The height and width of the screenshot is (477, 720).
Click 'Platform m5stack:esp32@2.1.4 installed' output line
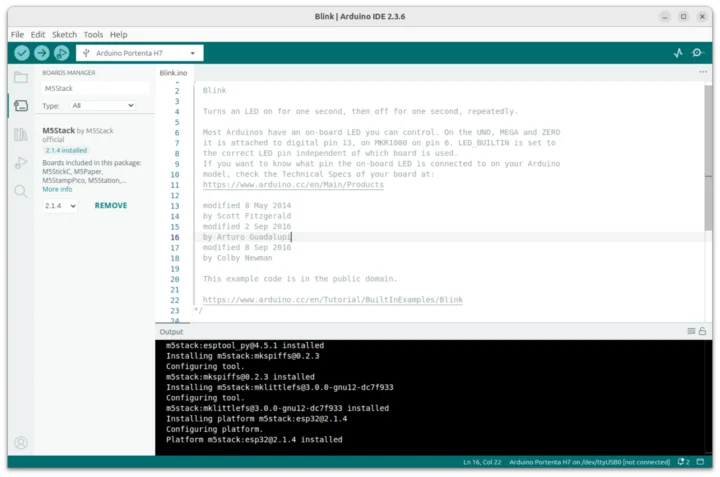point(254,440)
